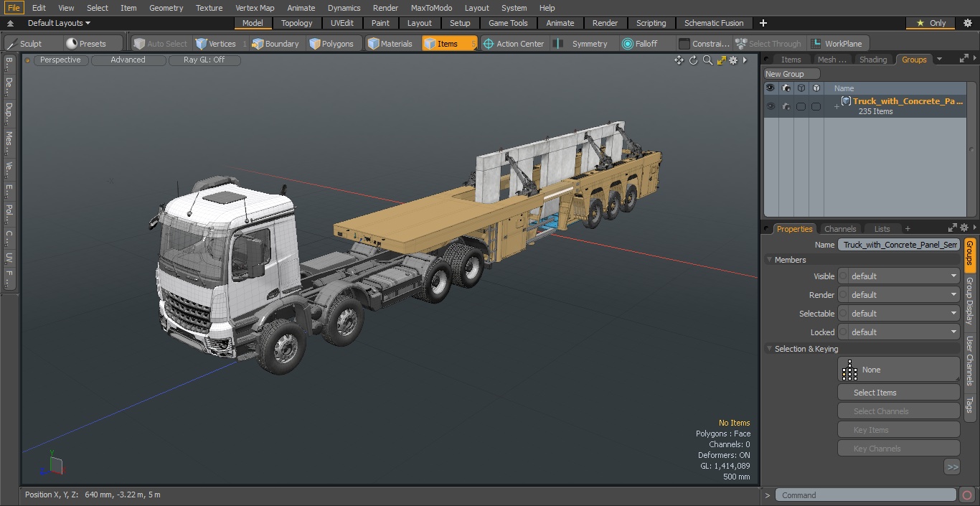Open the Lists tab in properties

(x=882, y=229)
